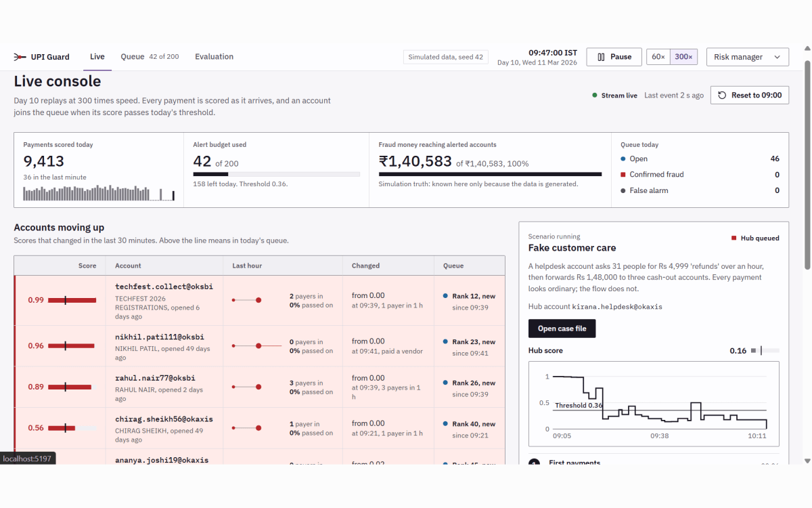The width and height of the screenshot is (812, 508).
Task: Click the grey False alarm legend dot
Action: (x=623, y=191)
